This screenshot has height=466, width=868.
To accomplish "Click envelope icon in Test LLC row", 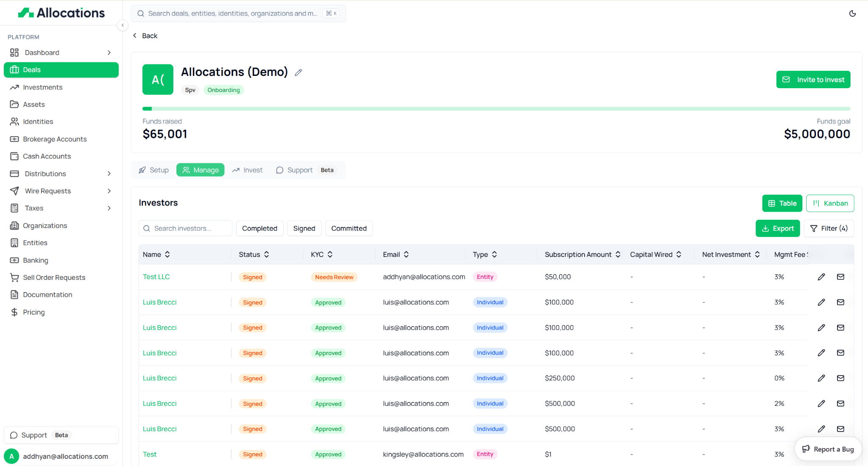I will point(840,277).
